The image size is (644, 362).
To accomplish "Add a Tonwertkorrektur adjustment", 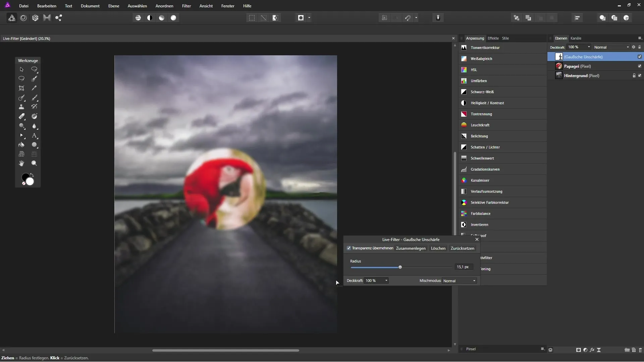I will pyautogui.click(x=502, y=48).
